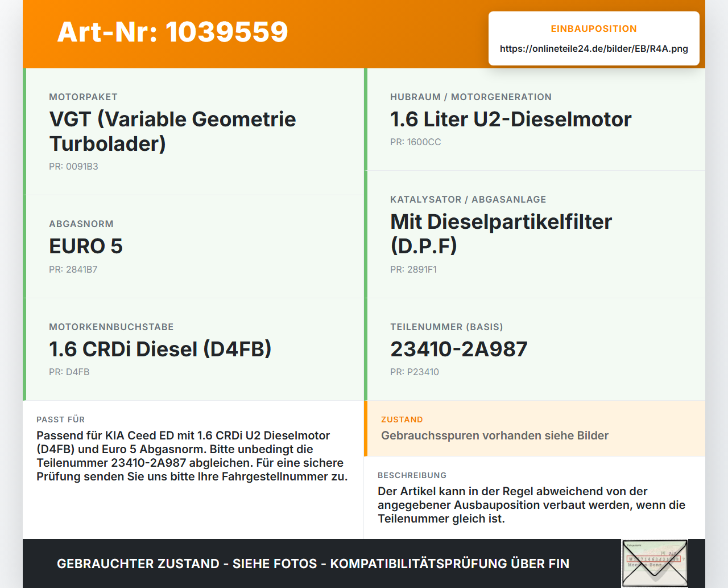Click GEBRAUCHTER ZUSTAND footer banner text

click(313, 564)
